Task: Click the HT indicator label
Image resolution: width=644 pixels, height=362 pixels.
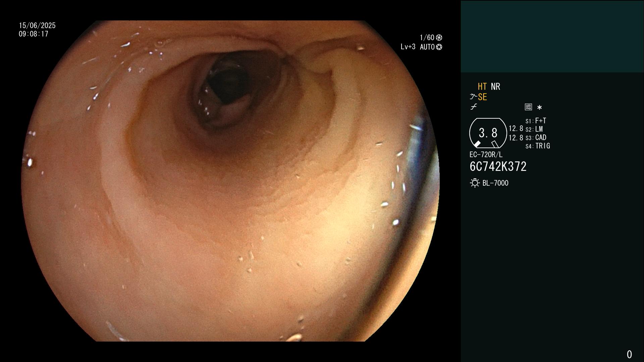Action: (x=482, y=86)
